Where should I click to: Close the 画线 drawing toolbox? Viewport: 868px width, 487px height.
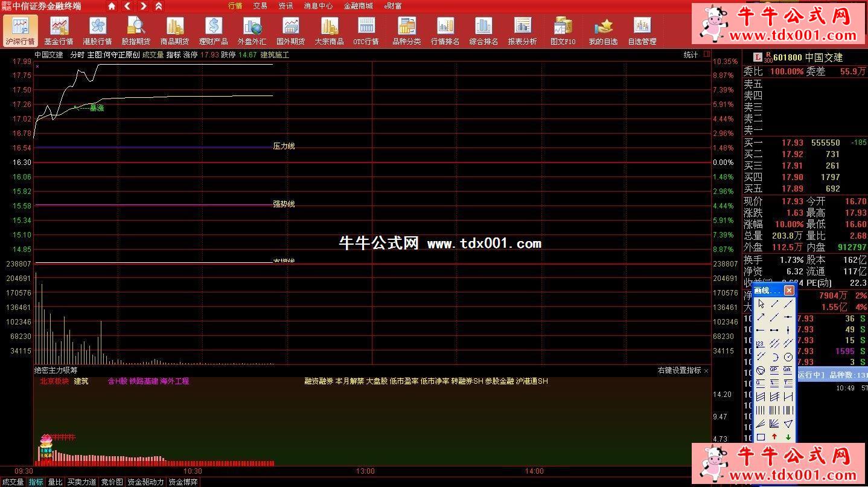(789, 291)
